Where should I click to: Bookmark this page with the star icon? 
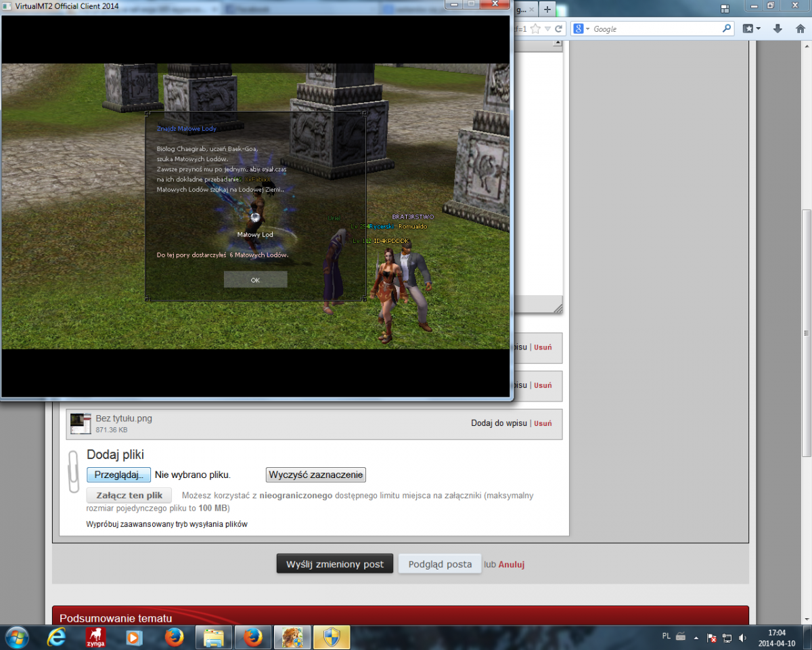click(x=535, y=28)
